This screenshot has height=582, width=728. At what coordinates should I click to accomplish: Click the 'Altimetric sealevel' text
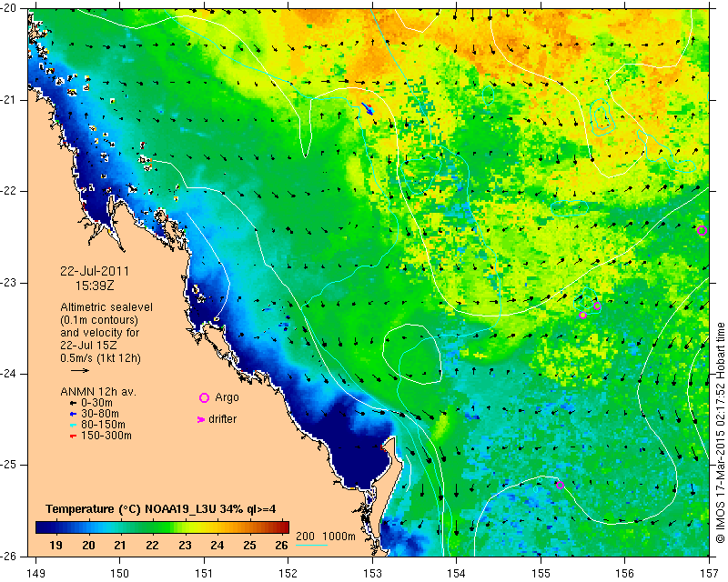click(x=106, y=307)
